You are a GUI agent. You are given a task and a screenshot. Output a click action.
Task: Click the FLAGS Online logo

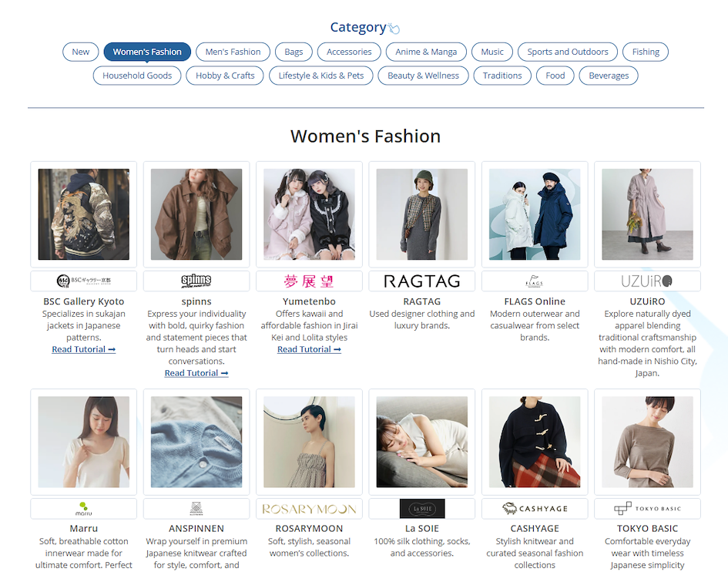point(535,281)
